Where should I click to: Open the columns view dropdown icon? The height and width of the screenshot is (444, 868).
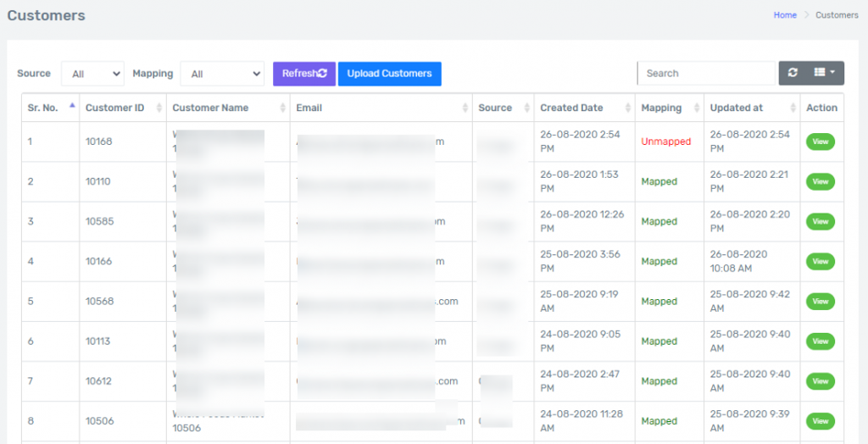click(825, 73)
